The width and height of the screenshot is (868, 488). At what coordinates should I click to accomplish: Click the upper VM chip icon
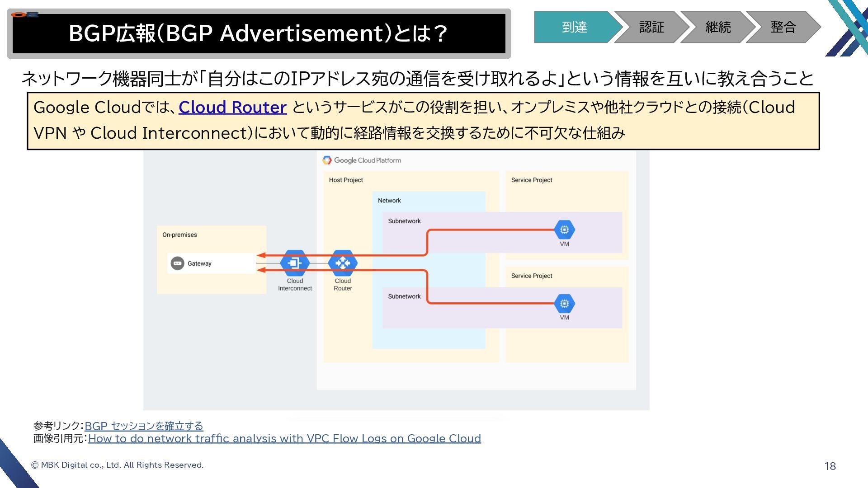[564, 230]
